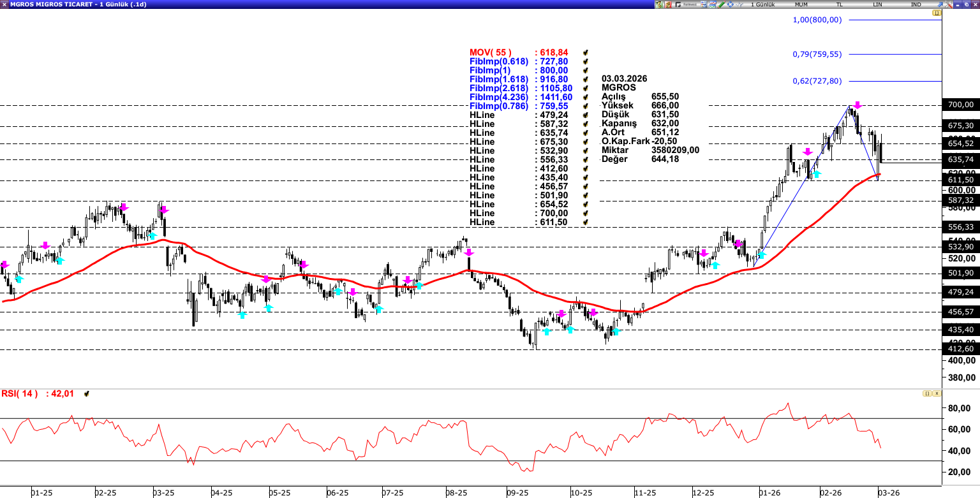Image resolution: width=980 pixels, height=498 pixels.
Task: Click the chart list icon right of Forinvest
Action: coord(704,4)
